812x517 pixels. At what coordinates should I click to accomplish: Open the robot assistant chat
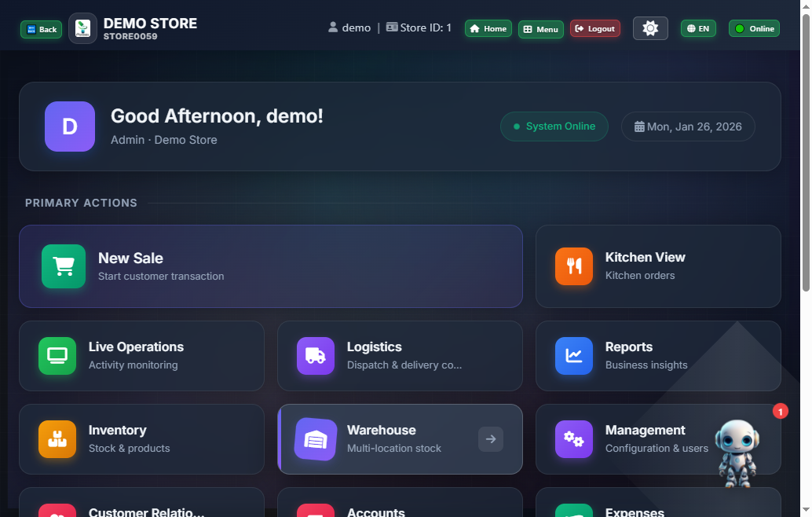(x=737, y=453)
